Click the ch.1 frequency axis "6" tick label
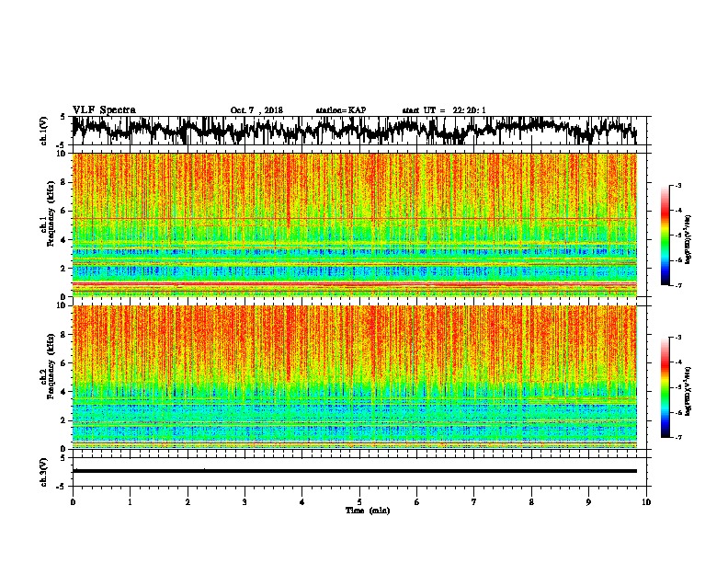The height and width of the screenshot is (563, 728). click(x=63, y=211)
